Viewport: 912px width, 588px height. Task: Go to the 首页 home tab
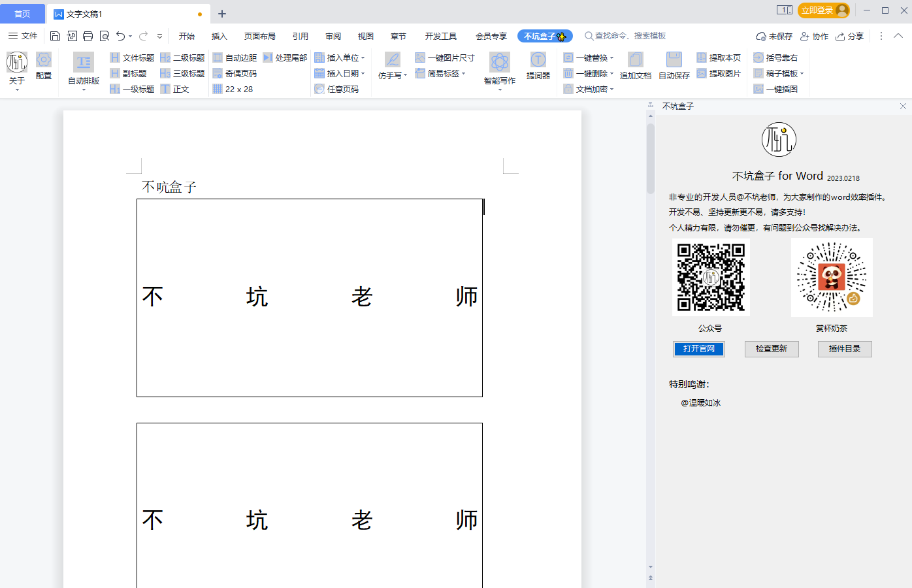22,14
